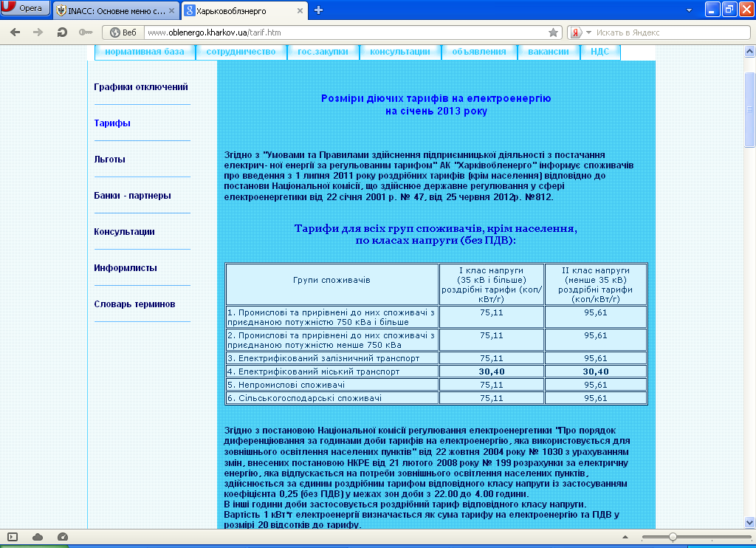Open the нормативная база menu
Image resolution: width=756 pixels, height=548 pixels.
[145, 52]
